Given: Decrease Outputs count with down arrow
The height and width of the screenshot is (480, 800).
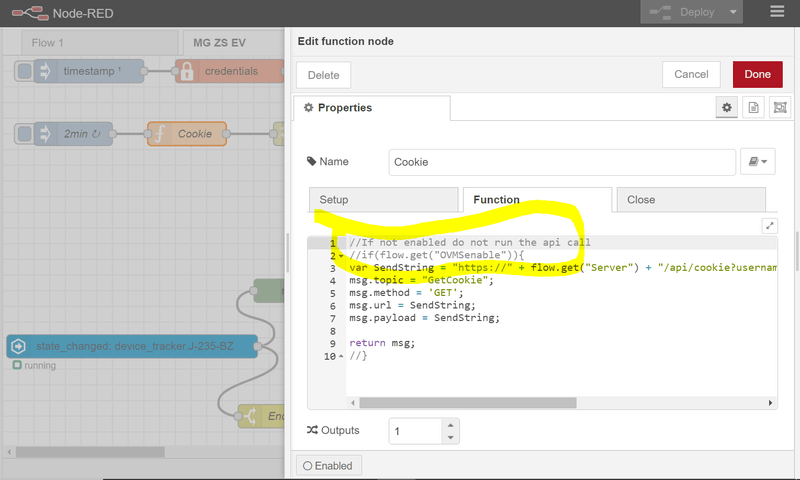Looking at the screenshot, I should pyautogui.click(x=450, y=437).
